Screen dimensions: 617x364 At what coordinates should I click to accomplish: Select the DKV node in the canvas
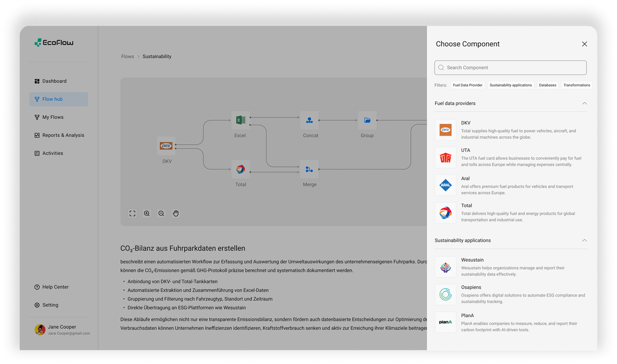tap(166, 146)
